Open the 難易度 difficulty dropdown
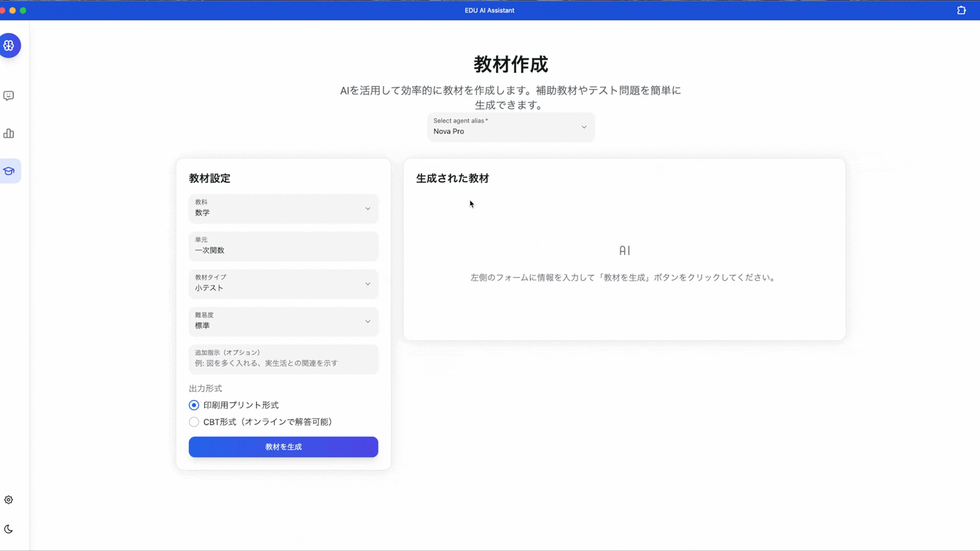Screen dimensions: 980x551 coord(284,321)
